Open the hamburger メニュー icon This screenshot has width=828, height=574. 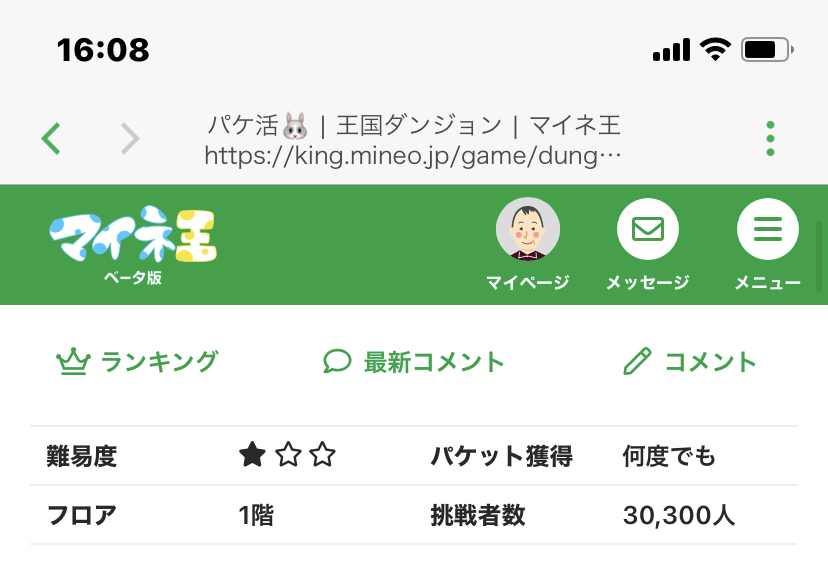click(767, 230)
